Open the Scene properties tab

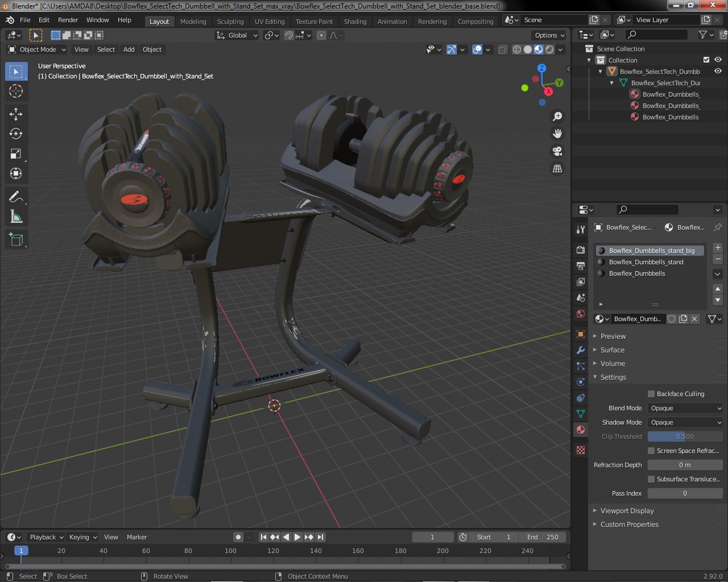pos(581,298)
